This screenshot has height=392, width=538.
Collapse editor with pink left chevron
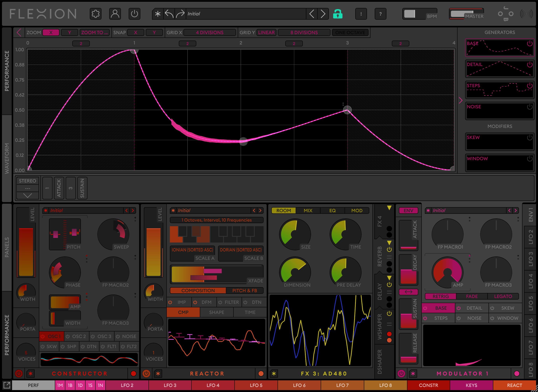(x=19, y=32)
